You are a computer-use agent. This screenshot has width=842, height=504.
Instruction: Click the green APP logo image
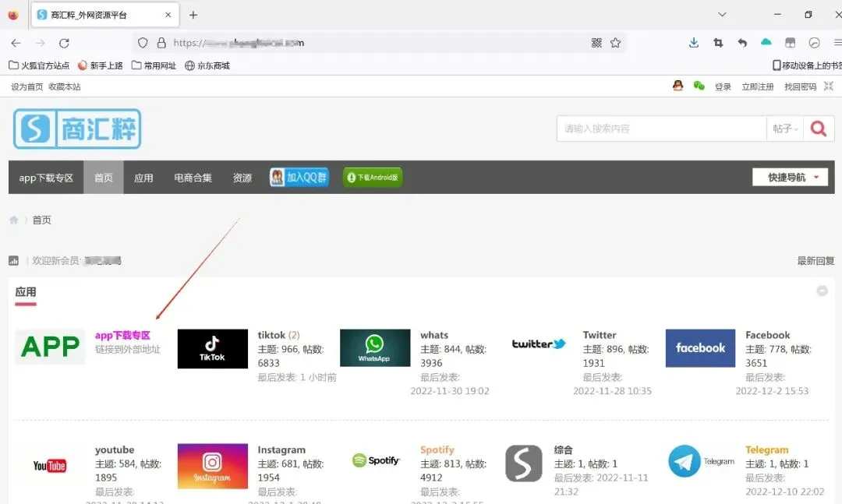click(x=50, y=347)
